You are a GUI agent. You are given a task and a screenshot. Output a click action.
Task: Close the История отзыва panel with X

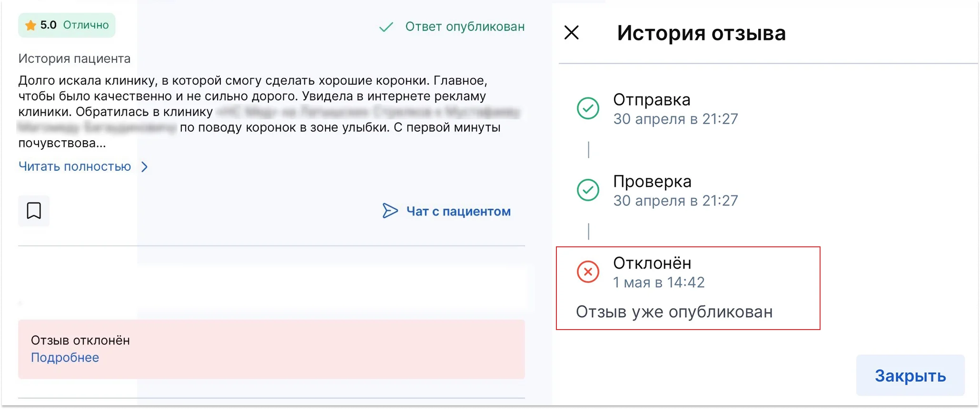pyautogui.click(x=571, y=32)
